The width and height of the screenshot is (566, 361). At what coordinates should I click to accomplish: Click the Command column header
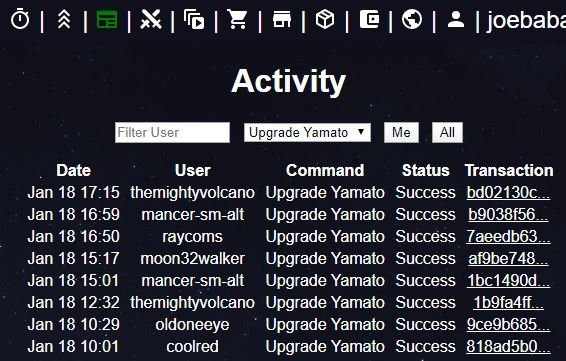click(325, 170)
